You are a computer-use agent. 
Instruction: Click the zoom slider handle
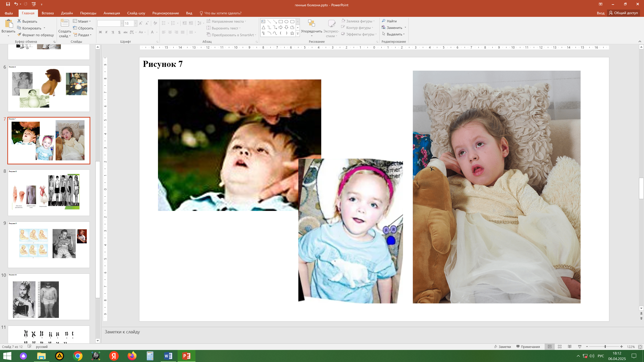[x=605, y=347]
